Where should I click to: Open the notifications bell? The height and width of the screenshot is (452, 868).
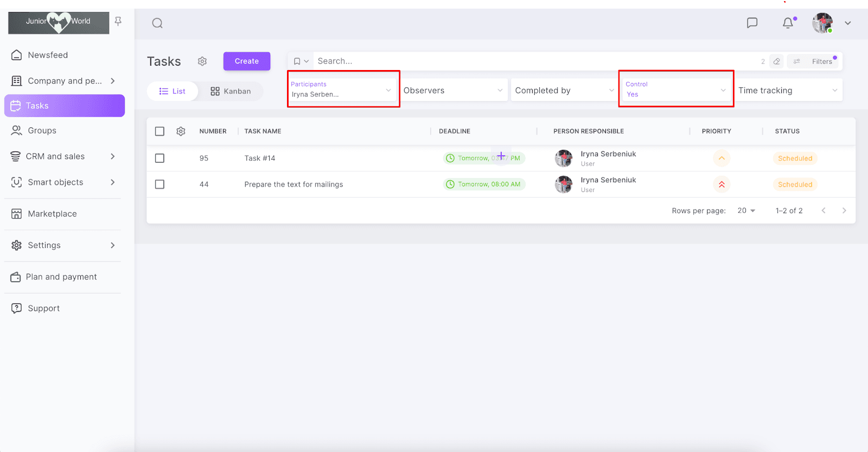pyautogui.click(x=788, y=23)
